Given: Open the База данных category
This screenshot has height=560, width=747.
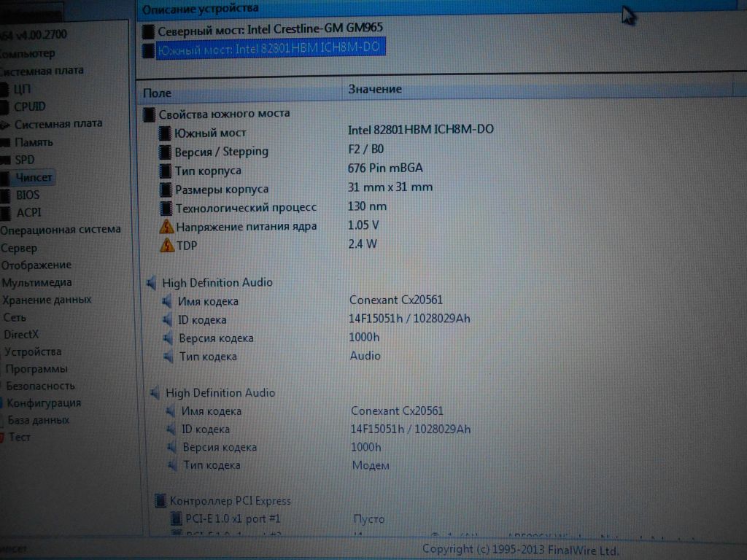Looking at the screenshot, I should [39, 420].
